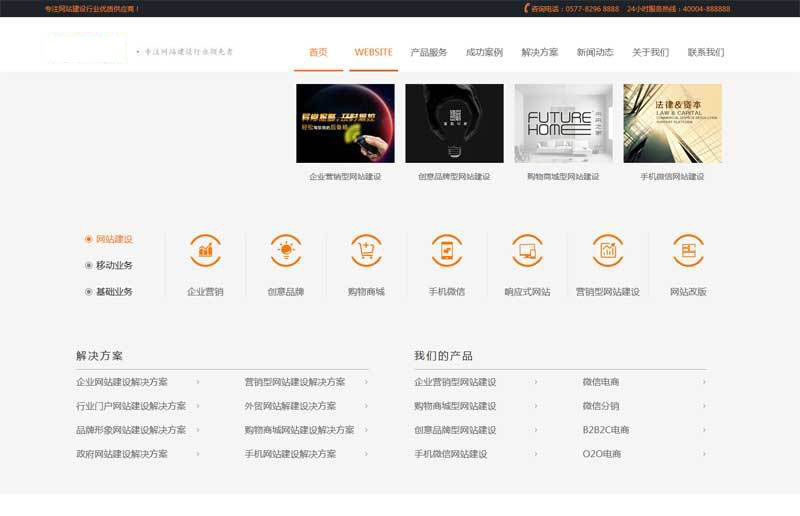
Task: Select the 基础业务 radio option
Action: [89, 292]
